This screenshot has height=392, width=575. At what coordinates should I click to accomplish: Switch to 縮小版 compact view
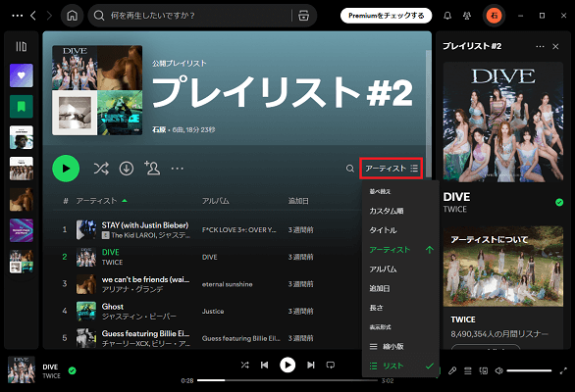pos(400,346)
